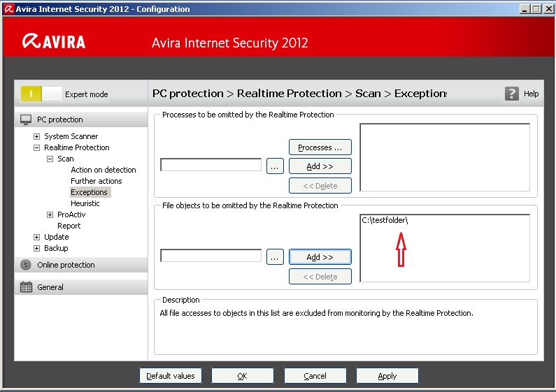Viewport: 556px width, 392px height.
Task: Click << Delete in processes section
Action: pos(320,186)
